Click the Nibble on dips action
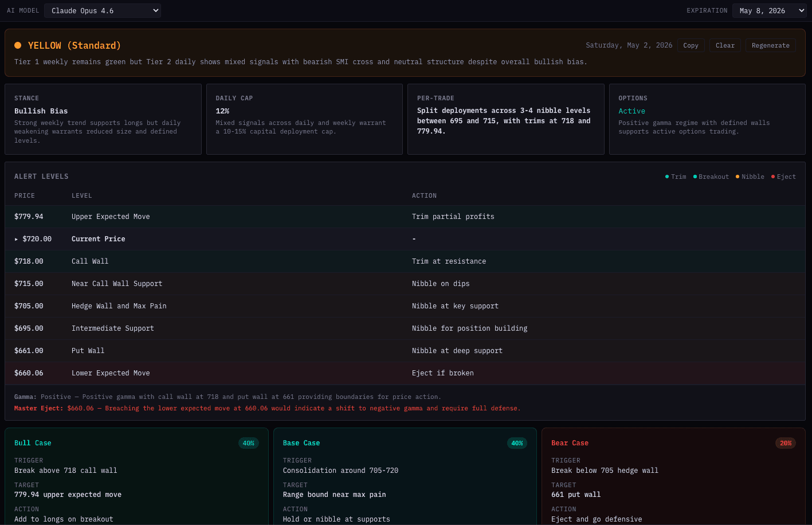 441,284
